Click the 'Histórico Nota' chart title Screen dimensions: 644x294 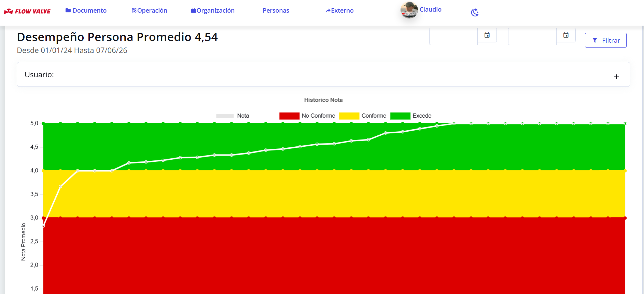[323, 100]
